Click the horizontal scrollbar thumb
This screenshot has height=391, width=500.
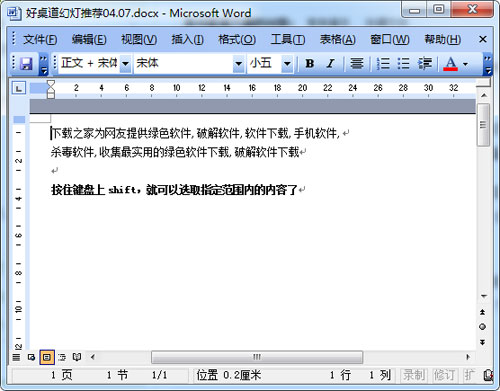[257, 357]
